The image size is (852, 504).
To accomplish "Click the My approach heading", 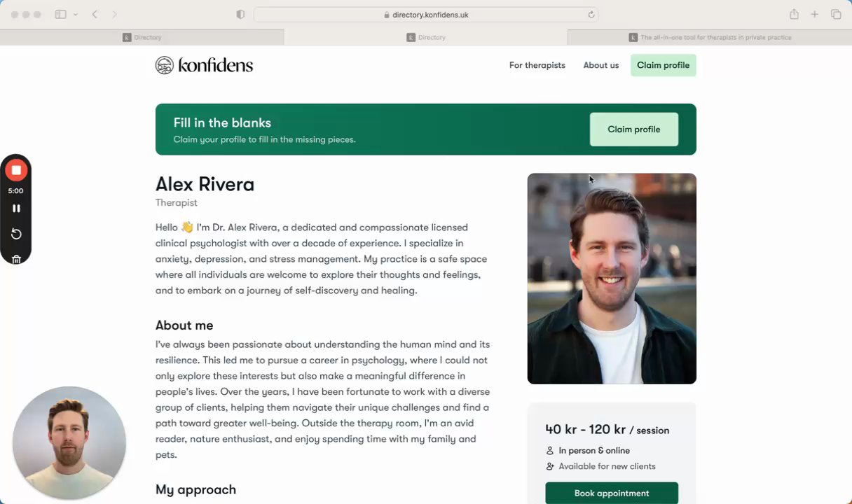I will point(195,490).
